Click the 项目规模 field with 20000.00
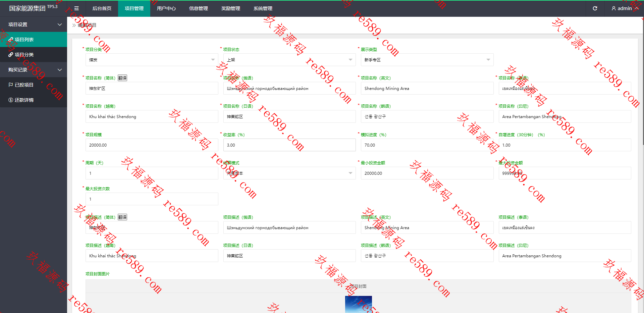 click(152, 145)
